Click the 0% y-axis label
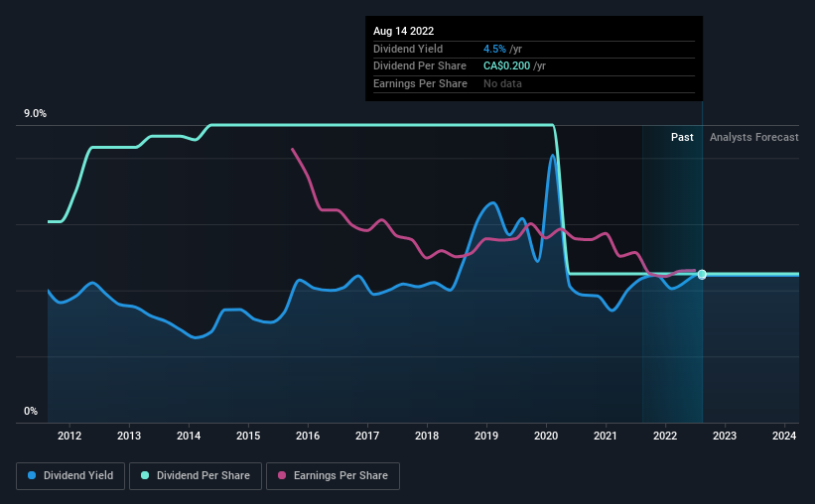 (x=31, y=411)
